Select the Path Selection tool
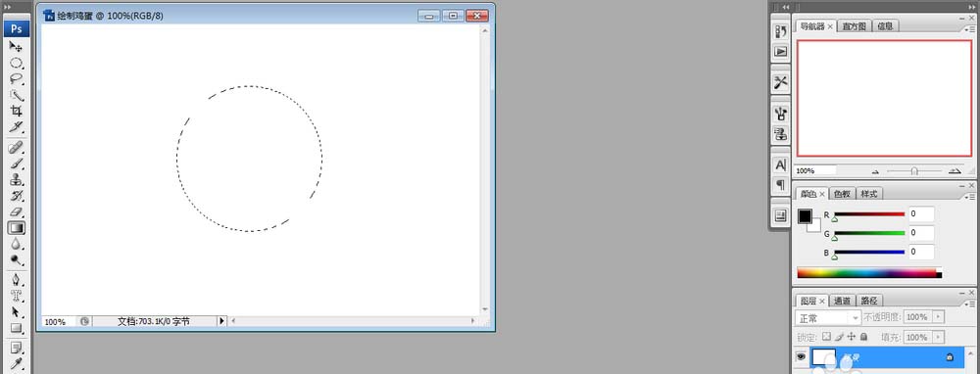This screenshot has height=374, width=980. [17, 312]
